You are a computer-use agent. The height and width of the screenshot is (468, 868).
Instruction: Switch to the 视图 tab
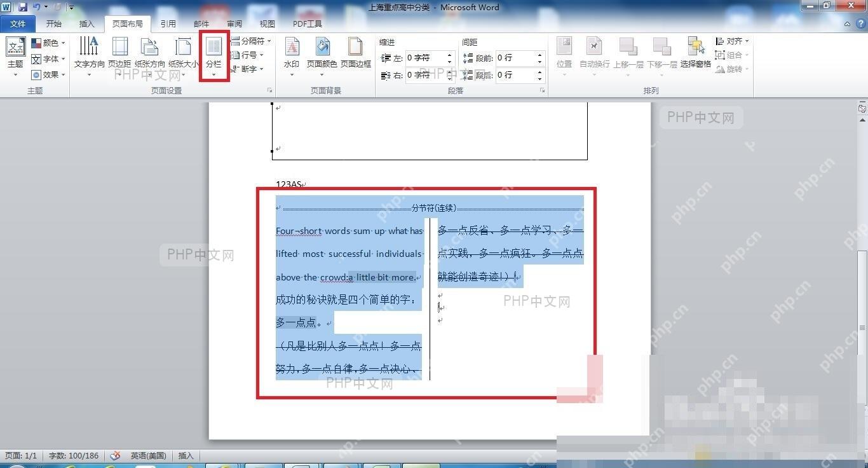pyautogui.click(x=268, y=24)
